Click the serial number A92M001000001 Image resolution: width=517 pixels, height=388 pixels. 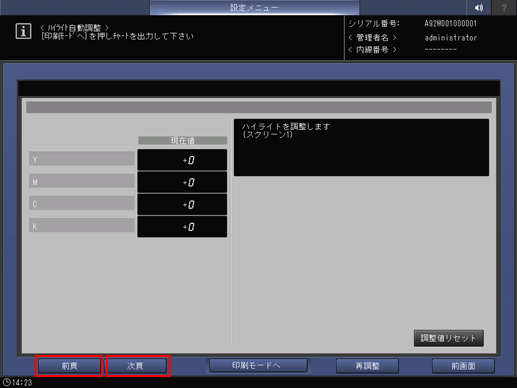pyautogui.click(x=451, y=23)
